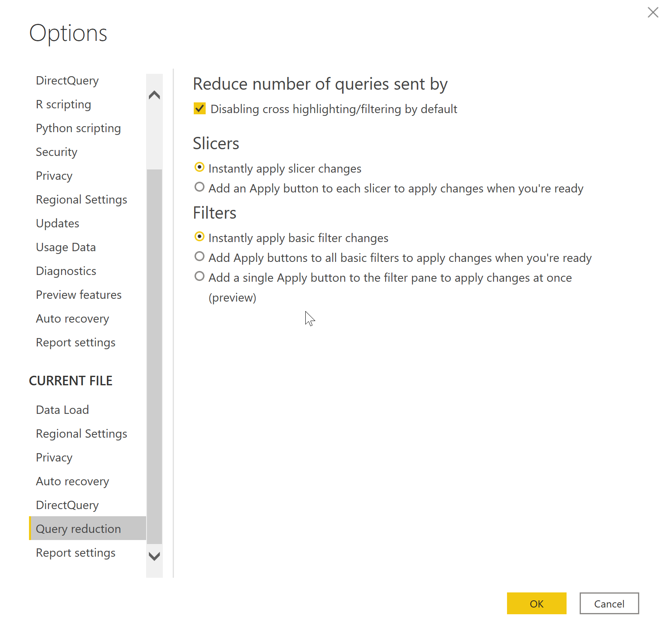Image resolution: width=669 pixels, height=644 pixels.
Task: Open Regional Settings listed above Updates
Action: click(x=81, y=200)
